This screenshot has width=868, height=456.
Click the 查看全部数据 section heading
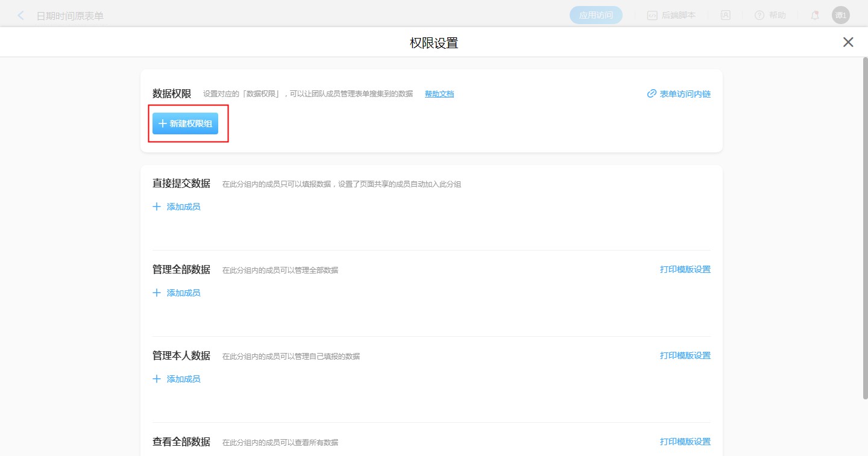[181, 442]
